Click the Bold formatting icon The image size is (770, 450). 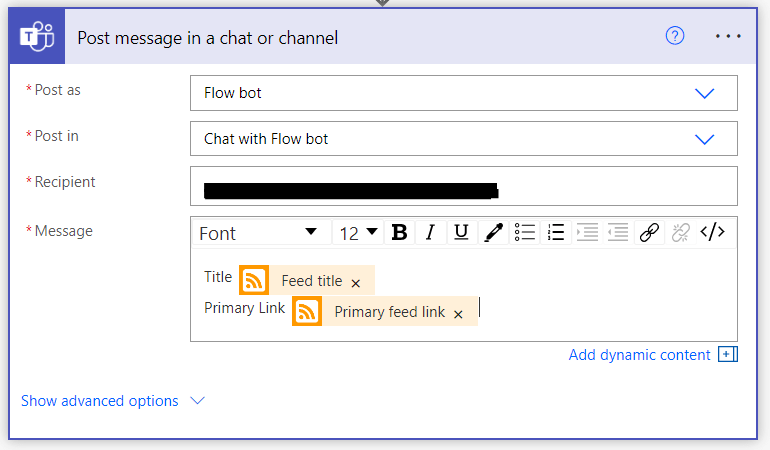point(399,233)
